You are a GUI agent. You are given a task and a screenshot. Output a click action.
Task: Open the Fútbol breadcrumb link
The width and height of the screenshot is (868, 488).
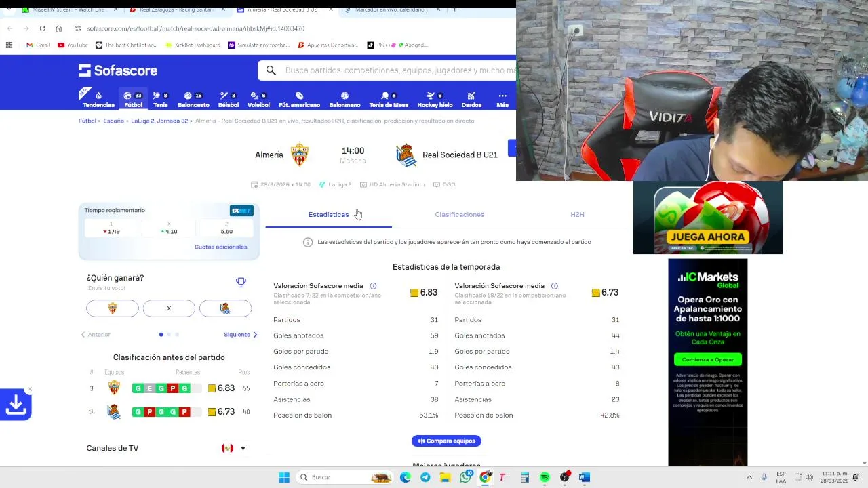tap(87, 121)
